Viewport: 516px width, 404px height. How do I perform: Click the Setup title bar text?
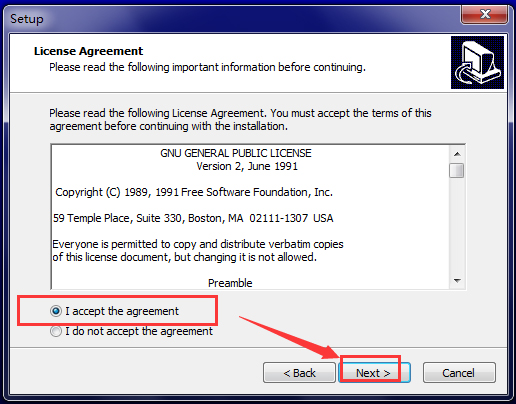[27, 19]
